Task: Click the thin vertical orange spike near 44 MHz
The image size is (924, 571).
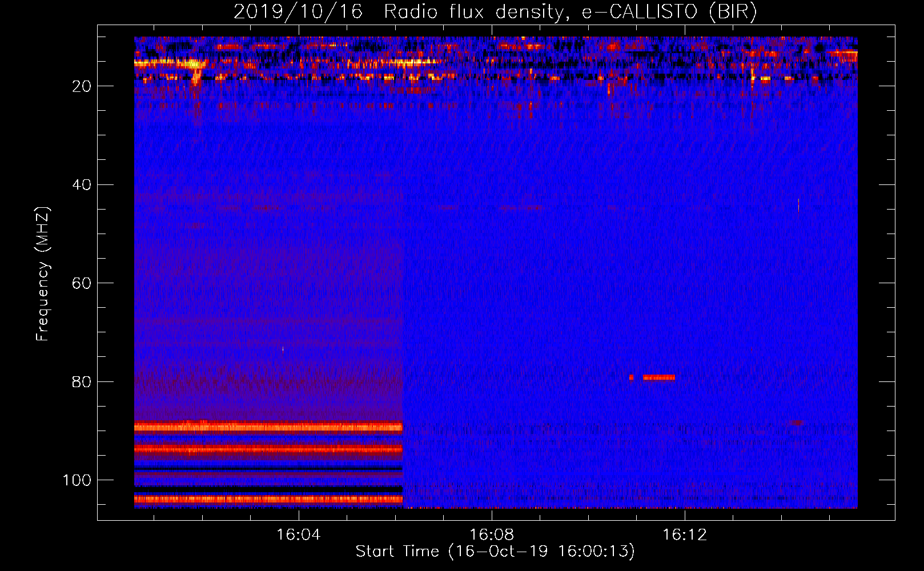Action: [798, 206]
